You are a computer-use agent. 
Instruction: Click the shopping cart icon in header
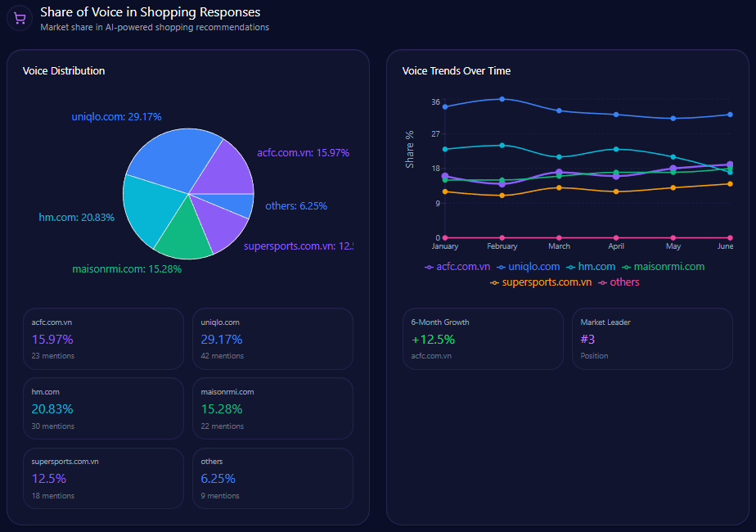[20, 18]
